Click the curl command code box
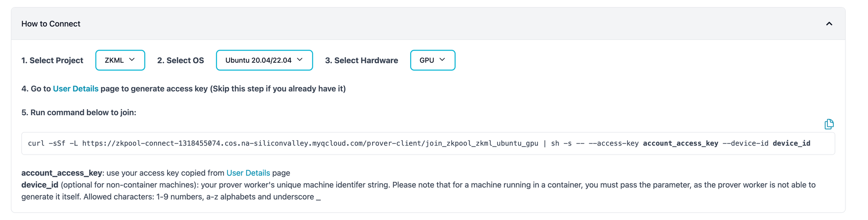This screenshot has height=220, width=868. point(427,143)
